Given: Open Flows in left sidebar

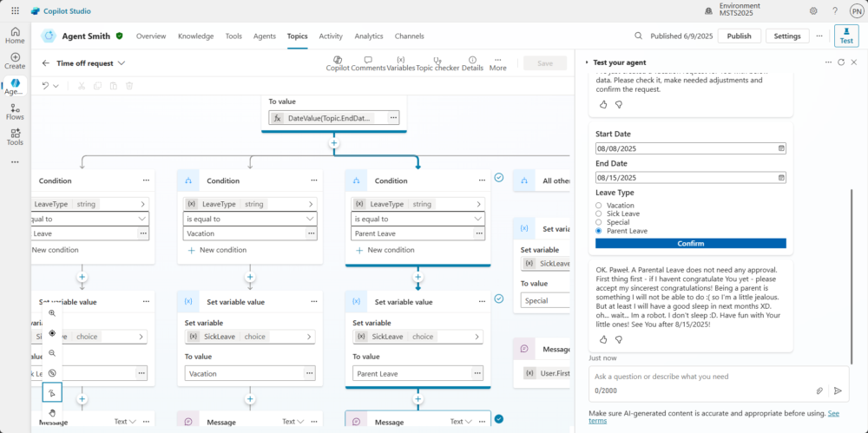Looking at the screenshot, I should pos(15,110).
